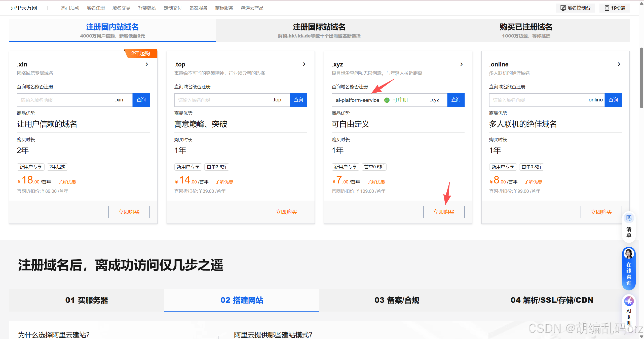Click 立即购买 for the .xyz domain
This screenshot has width=644, height=339.
(x=443, y=212)
